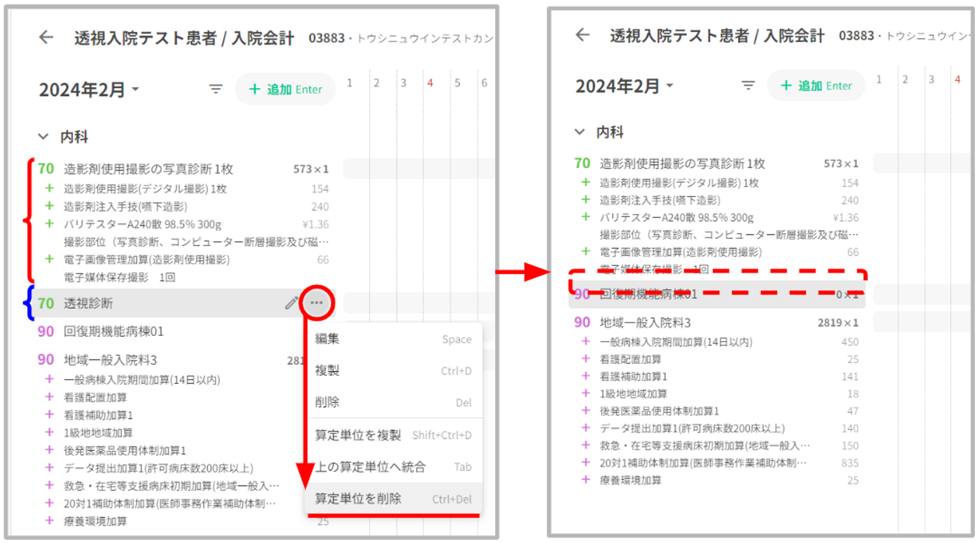Click plus icon beside 看護配置加算 in right panel
The height and width of the screenshot is (543, 980).
pyautogui.click(x=586, y=359)
